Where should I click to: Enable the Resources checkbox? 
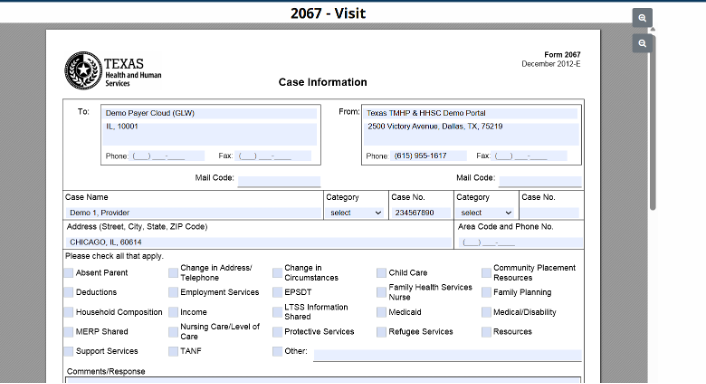486,332
